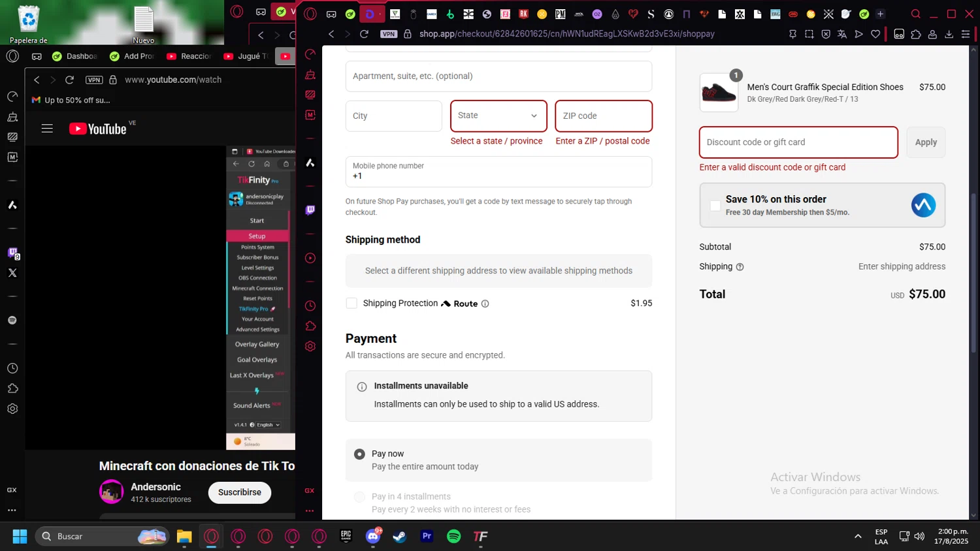The image size is (980, 551).
Task: Click Route shipping protection info icon
Action: point(485,304)
